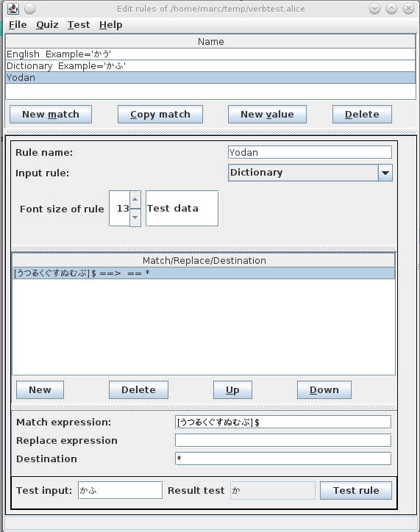The image size is (420, 532).
Task: Decrease font size with spinner down arrow
Action: (x=135, y=218)
